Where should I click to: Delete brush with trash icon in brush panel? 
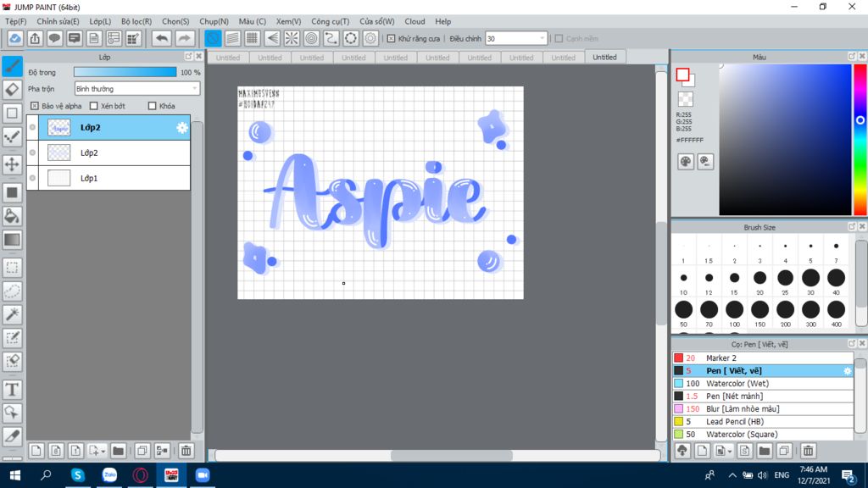tap(808, 451)
